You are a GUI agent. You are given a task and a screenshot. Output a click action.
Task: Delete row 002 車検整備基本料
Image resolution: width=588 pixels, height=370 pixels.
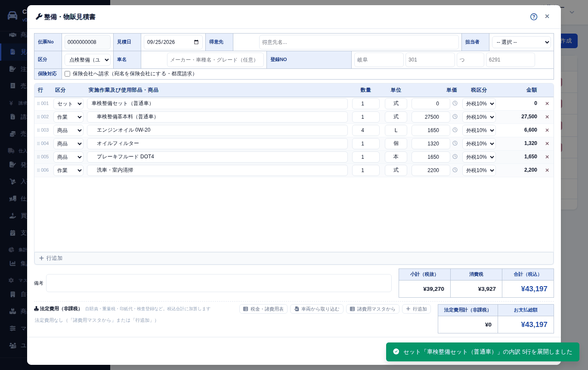point(547,117)
